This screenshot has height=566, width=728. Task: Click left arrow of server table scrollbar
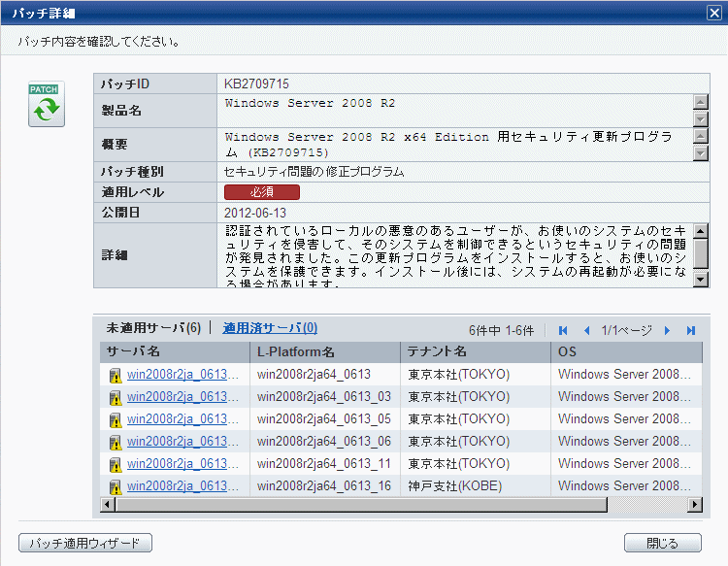pos(108,504)
